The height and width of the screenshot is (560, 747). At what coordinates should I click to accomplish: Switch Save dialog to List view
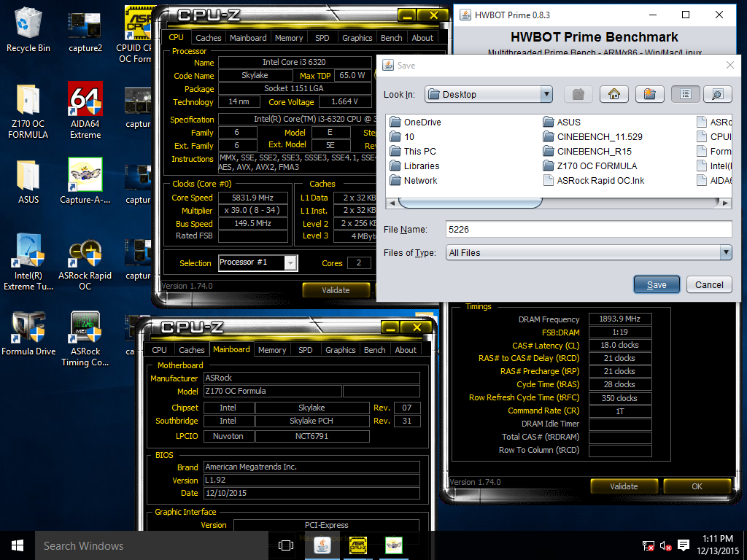coord(685,94)
